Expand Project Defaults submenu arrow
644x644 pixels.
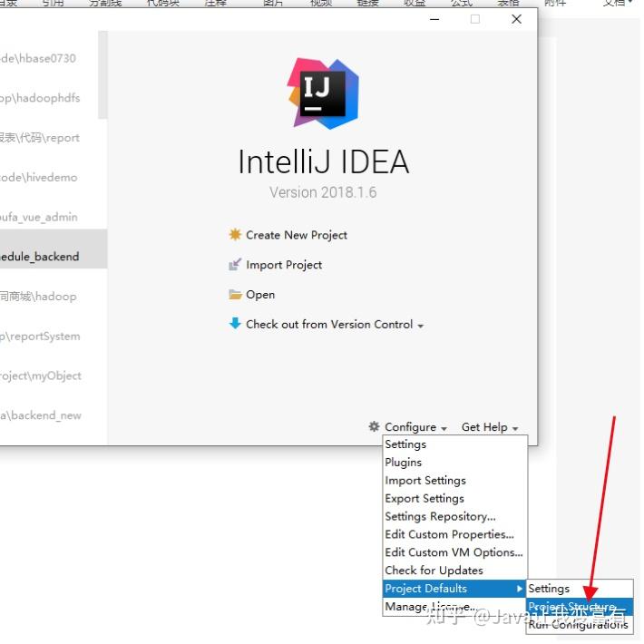(x=520, y=589)
